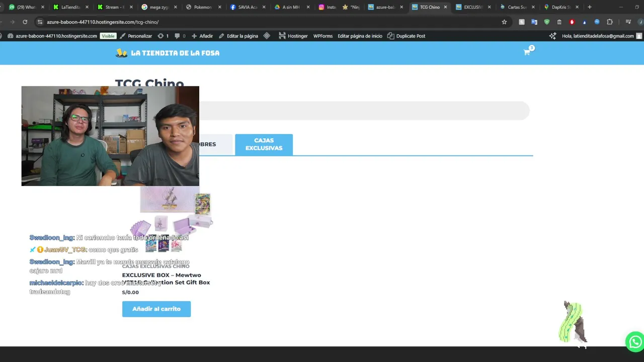Open the EXCLUSIVE BOX Mewtwo product link
This screenshot has height=362, width=644.
pyautogui.click(x=166, y=279)
